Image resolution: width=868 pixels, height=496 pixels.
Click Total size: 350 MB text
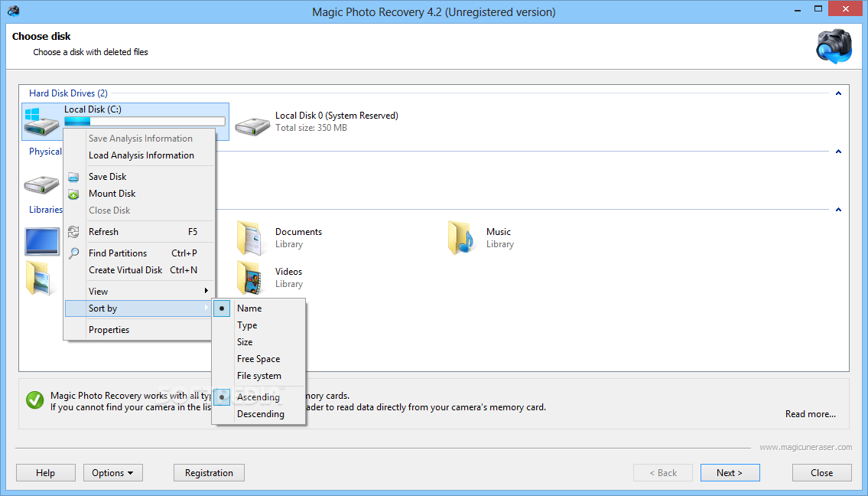[311, 128]
